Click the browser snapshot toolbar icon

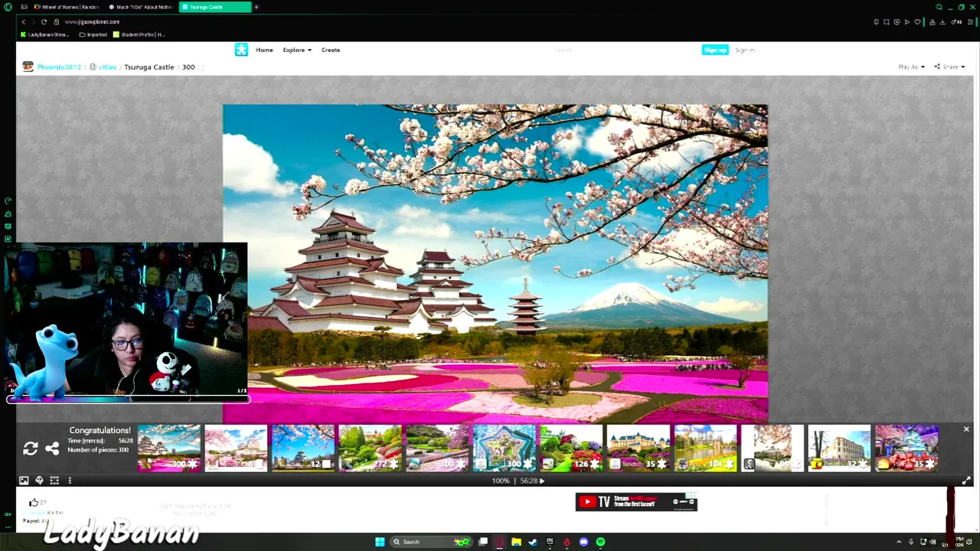[x=887, y=21]
